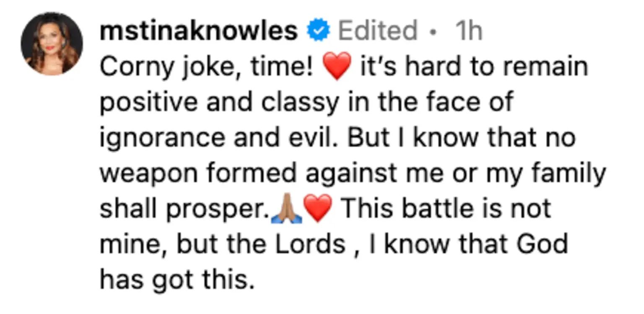
Task: Click the closing words "has got this."
Action: (177, 280)
